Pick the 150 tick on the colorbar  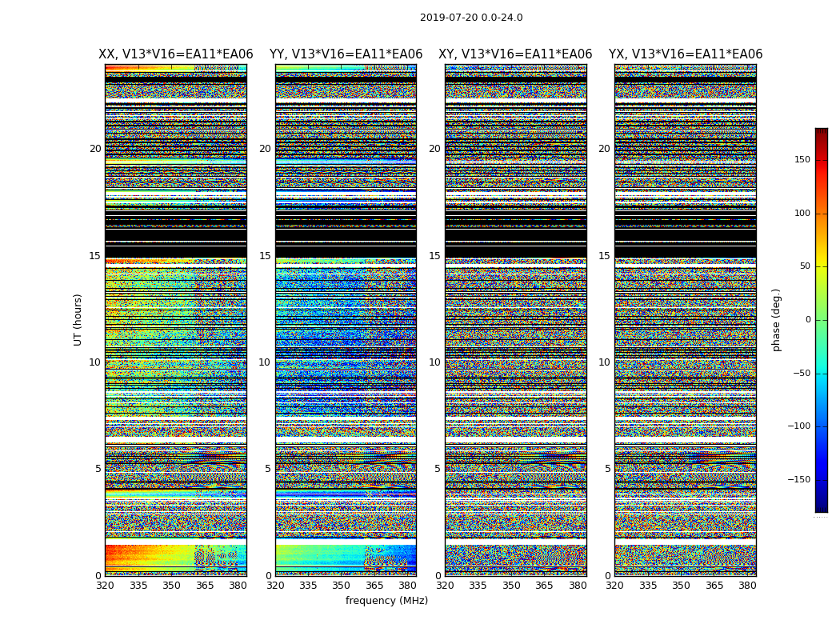click(x=802, y=159)
